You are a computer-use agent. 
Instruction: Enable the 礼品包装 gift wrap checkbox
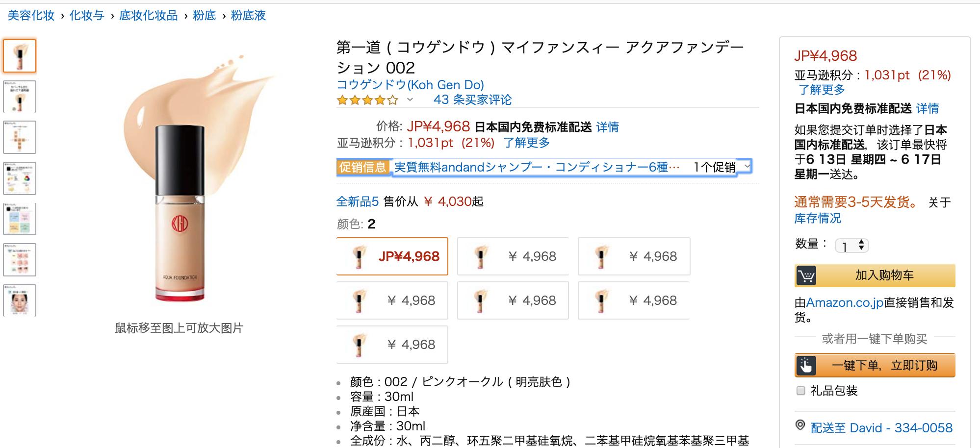pyautogui.click(x=801, y=391)
